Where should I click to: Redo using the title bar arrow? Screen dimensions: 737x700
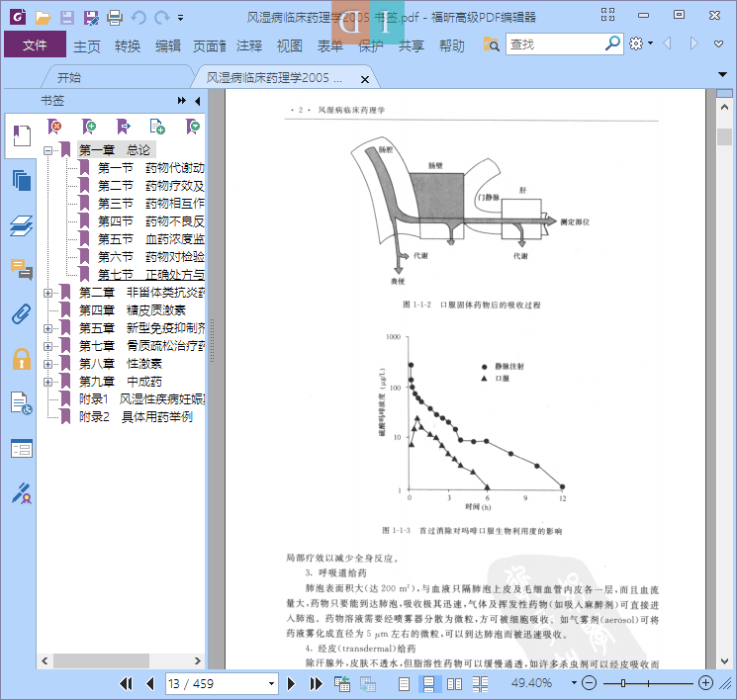click(x=162, y=18)
